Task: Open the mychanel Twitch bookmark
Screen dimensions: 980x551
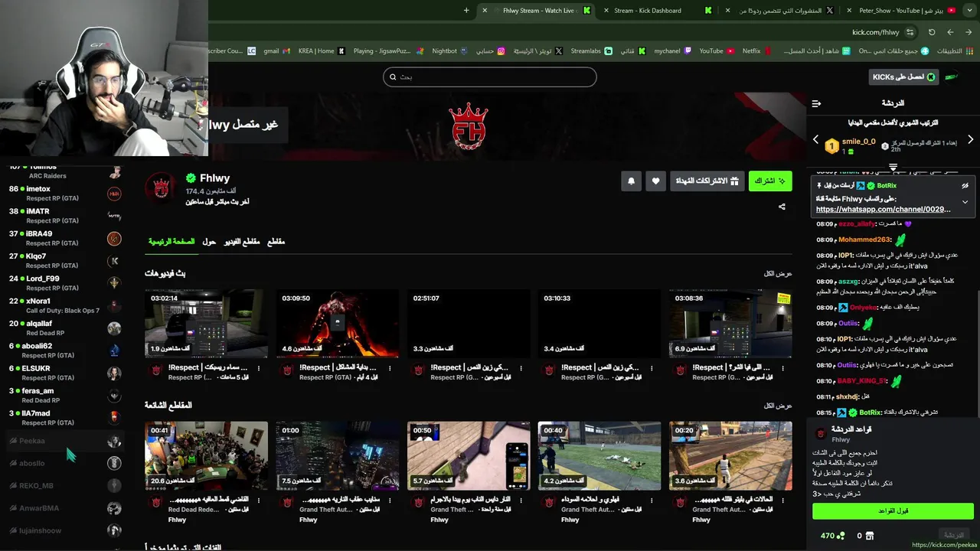Action: (671, 51)
